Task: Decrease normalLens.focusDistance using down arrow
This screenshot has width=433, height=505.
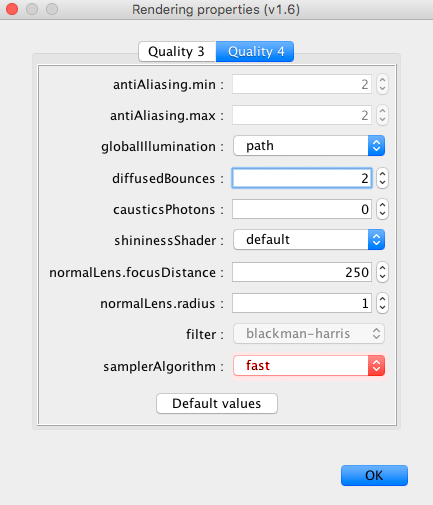Action: (382, 277)
